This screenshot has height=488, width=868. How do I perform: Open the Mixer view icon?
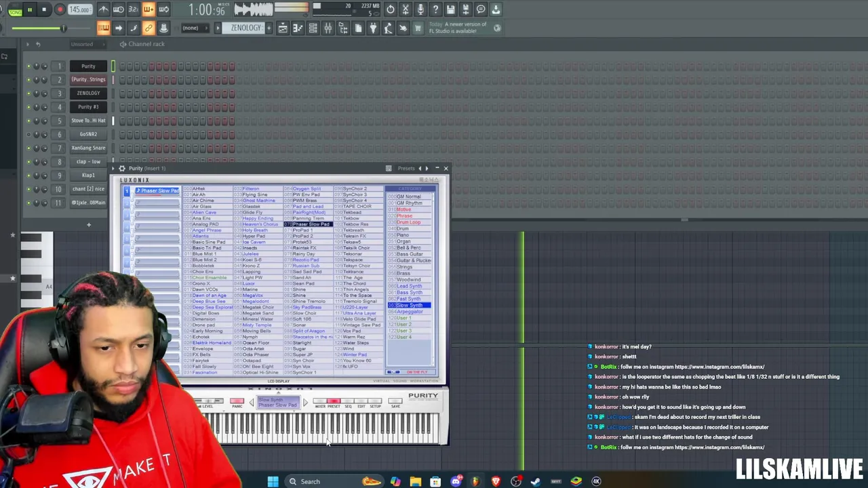point(328,28)
